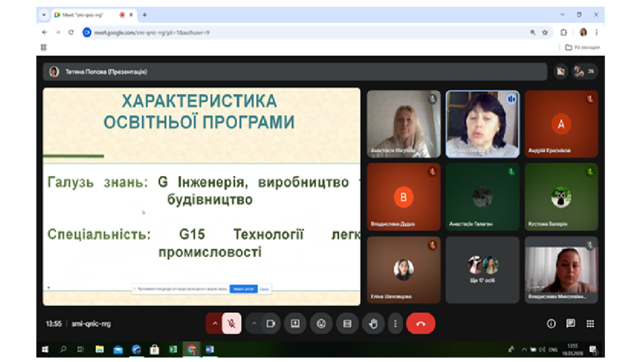Unmute the microphone button
Image resolution: width=644 pixels, height=362 pixels.
[231, 324]
